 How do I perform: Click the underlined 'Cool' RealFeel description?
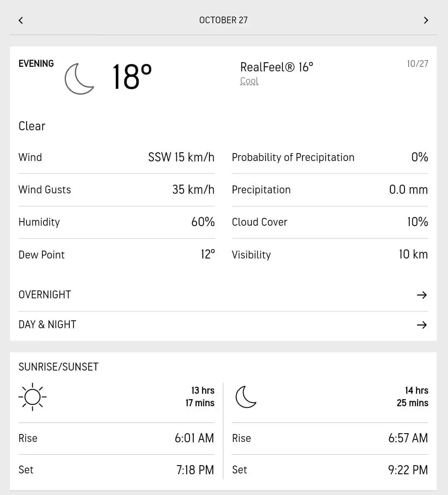249,81
